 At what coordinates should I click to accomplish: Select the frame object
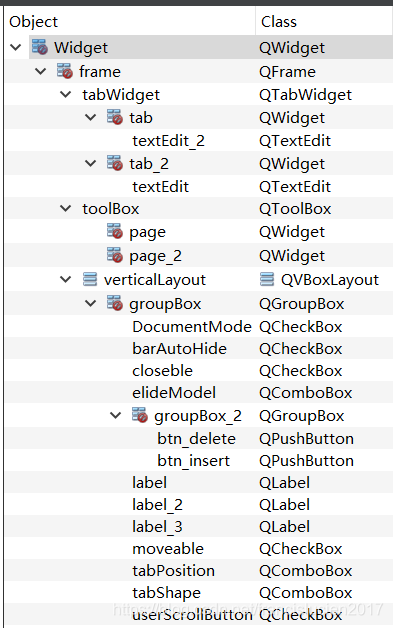click(100, 72)
